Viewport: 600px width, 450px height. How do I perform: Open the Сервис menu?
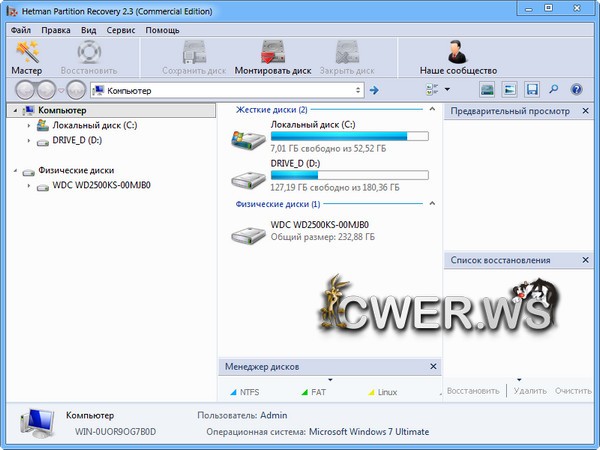pos(121,31)
